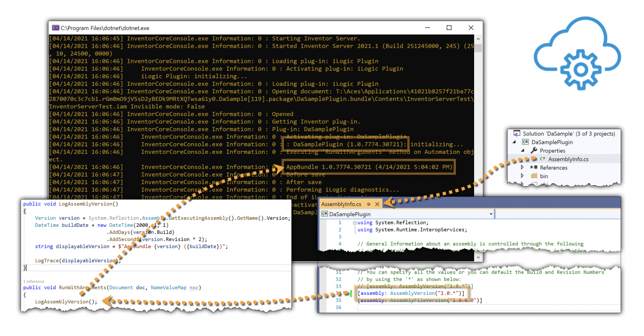Click 'public void LogAssemblyVersion()' declaration

[x=71, y=204]
